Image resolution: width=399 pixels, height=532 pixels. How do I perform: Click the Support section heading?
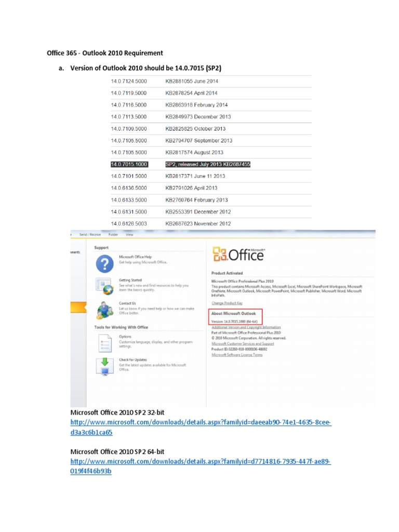click(x=101, y=248)
